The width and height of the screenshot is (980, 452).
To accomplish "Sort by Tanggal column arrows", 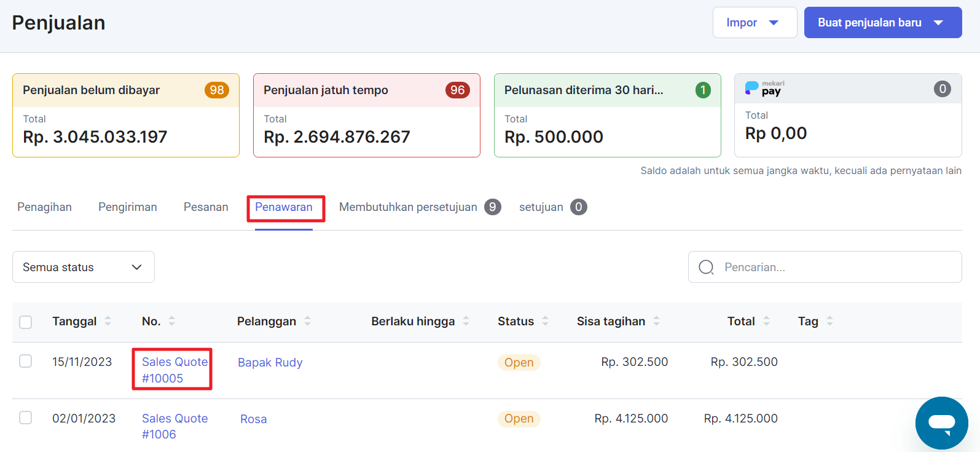I will click(x=108, y=321).
